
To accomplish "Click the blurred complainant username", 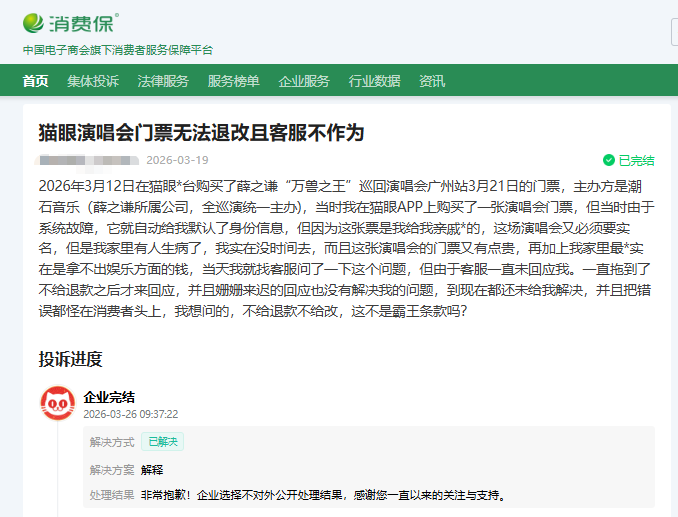I will [86, 160].
